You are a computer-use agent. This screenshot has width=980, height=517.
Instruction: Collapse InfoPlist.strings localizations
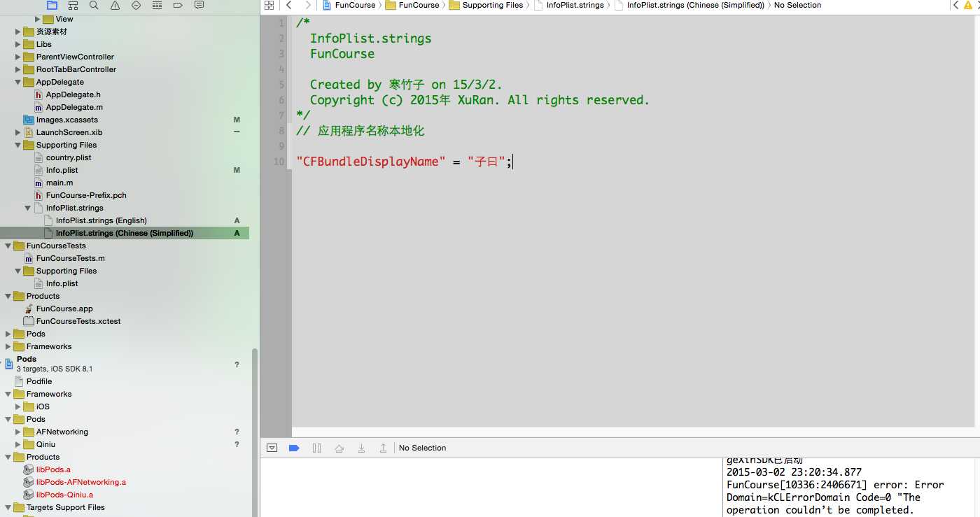[28, 208]
